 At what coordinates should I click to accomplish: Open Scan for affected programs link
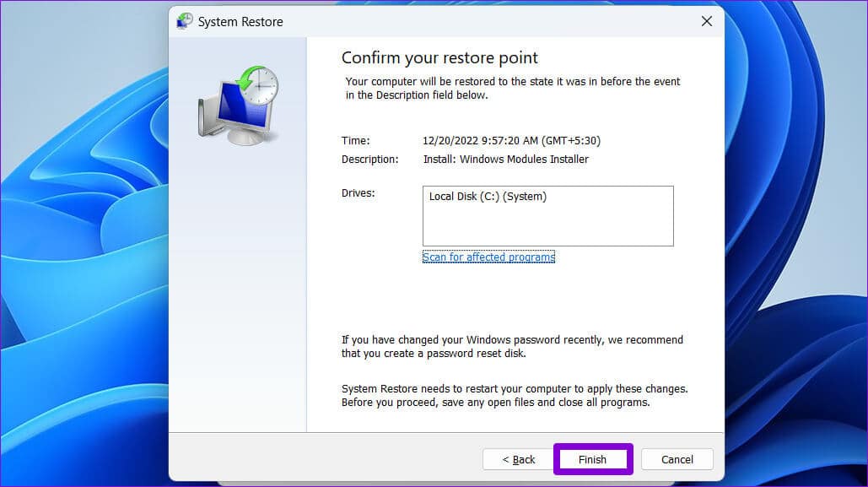coord(488,257)
